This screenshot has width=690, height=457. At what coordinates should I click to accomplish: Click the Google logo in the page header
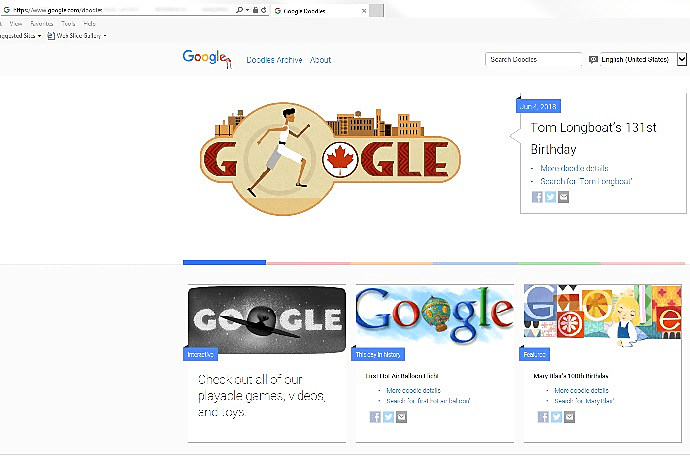tap(206, 58)
